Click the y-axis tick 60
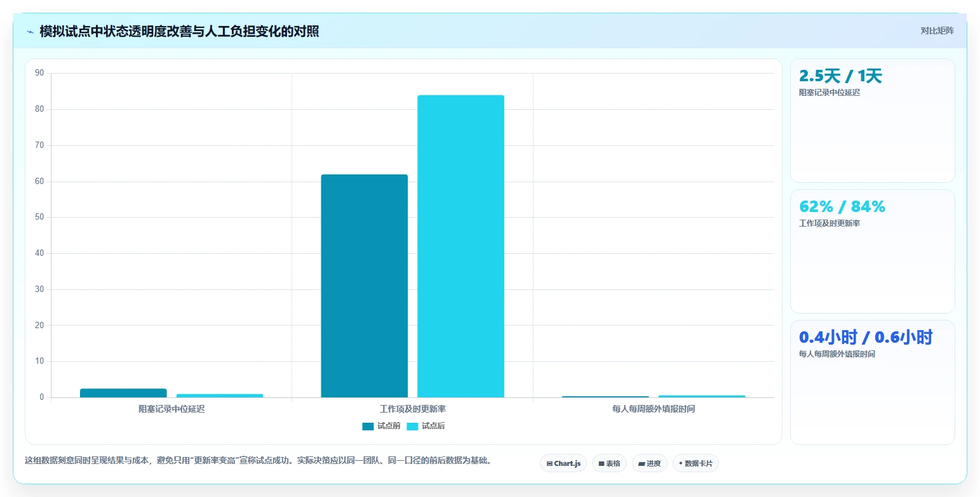 [39, 182]
